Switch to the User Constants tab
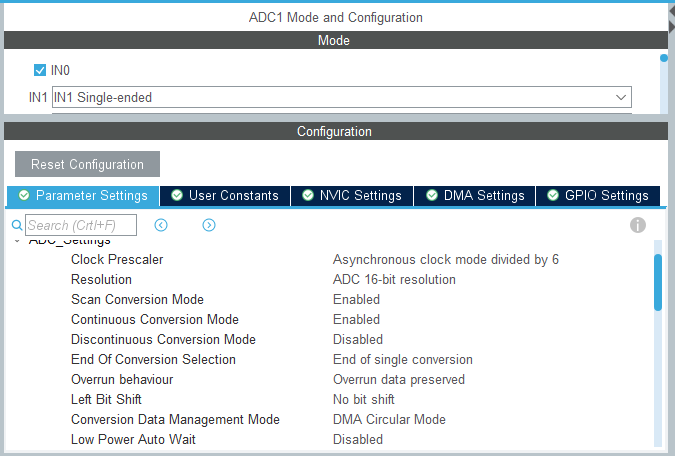675x456 pixels. 225,196
